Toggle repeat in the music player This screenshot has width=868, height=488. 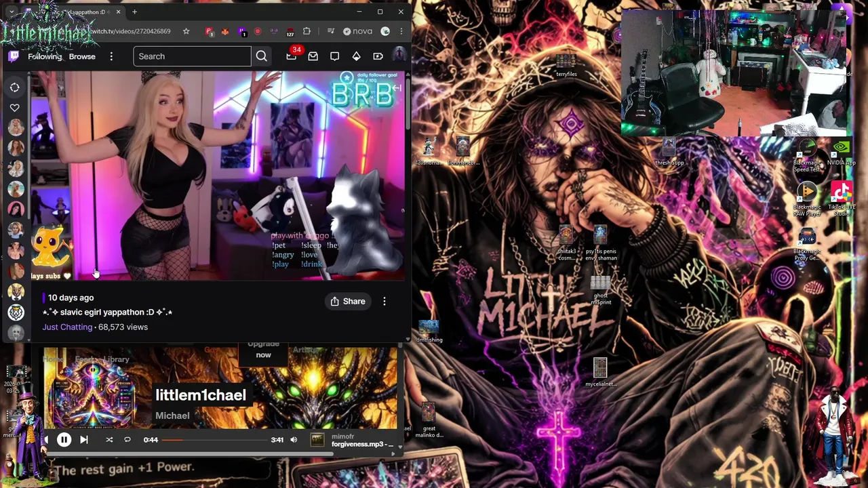tap(127, 440)
